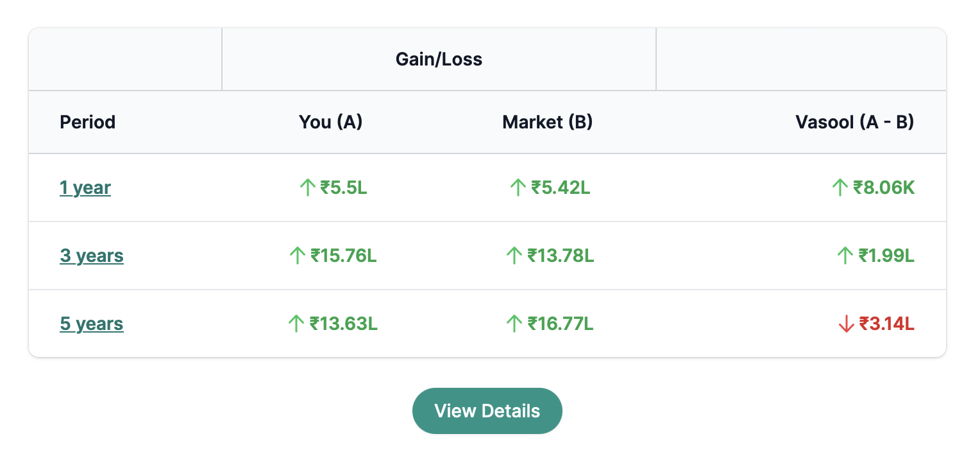Click up arrow next to ₹13.78L
The image size is (980, 452).
coord(514,256)
